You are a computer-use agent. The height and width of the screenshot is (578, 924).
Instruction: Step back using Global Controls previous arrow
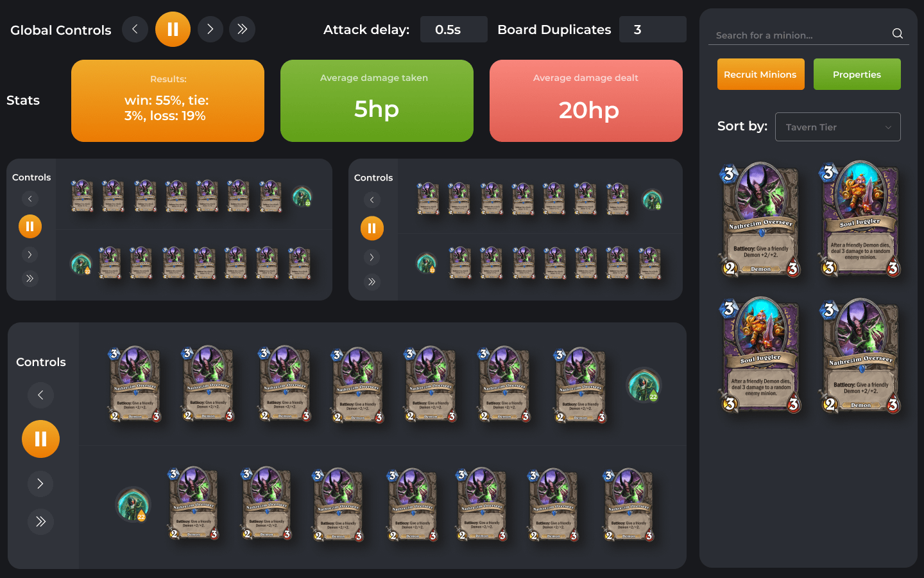tap(135, 30)
